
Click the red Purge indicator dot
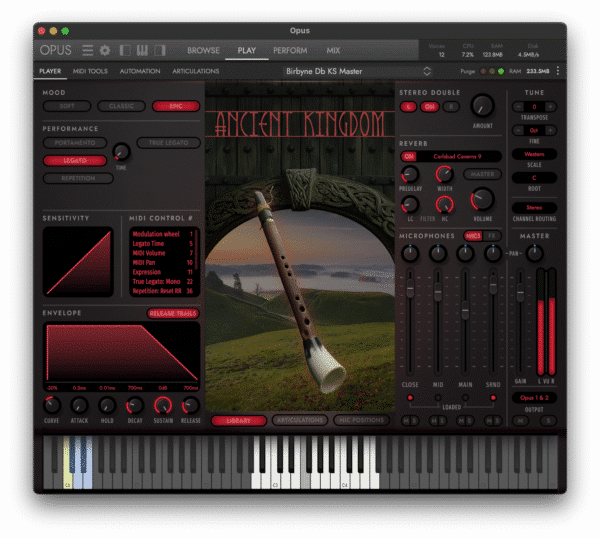point(483,71)
